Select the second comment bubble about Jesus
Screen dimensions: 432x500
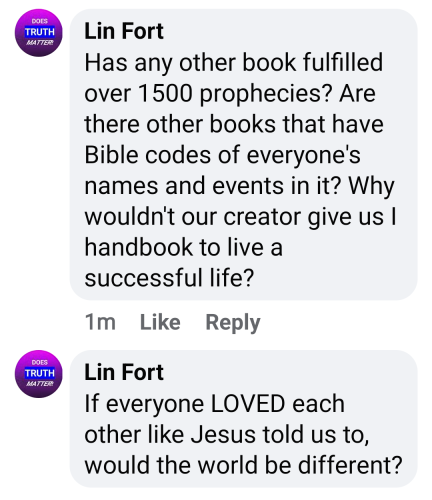tap(244, 419)
